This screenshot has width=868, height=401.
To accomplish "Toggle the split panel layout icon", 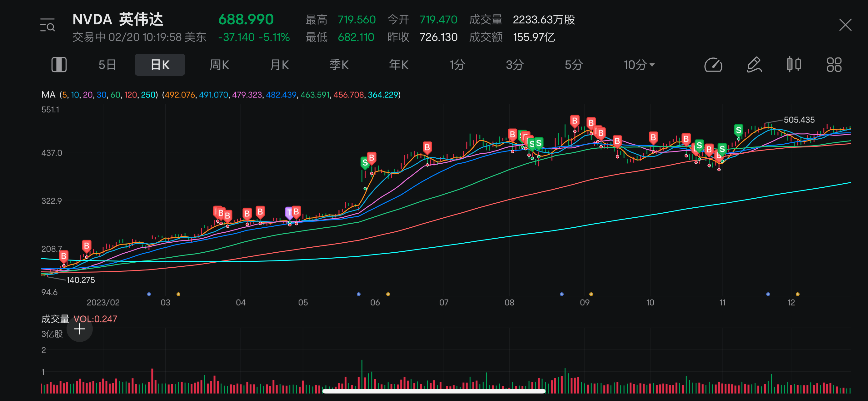I will (59, 65).
